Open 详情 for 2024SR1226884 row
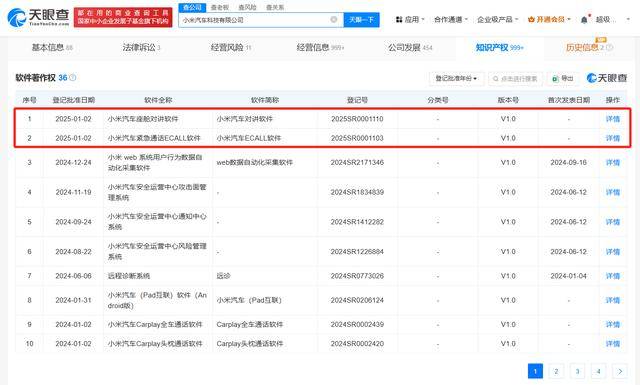 613,251
